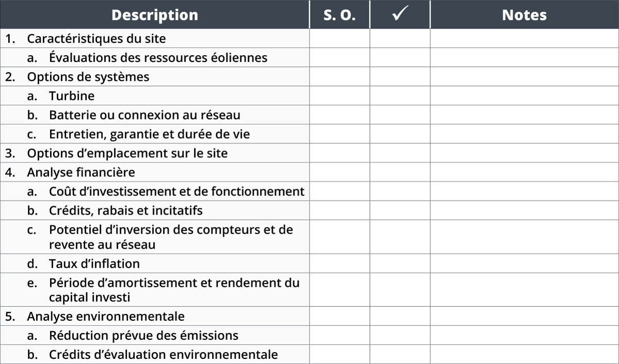This screenshot has width=619, height=364.
Task: Click Notes cell for Options de systèmes
Action: [x=525, y=77]
